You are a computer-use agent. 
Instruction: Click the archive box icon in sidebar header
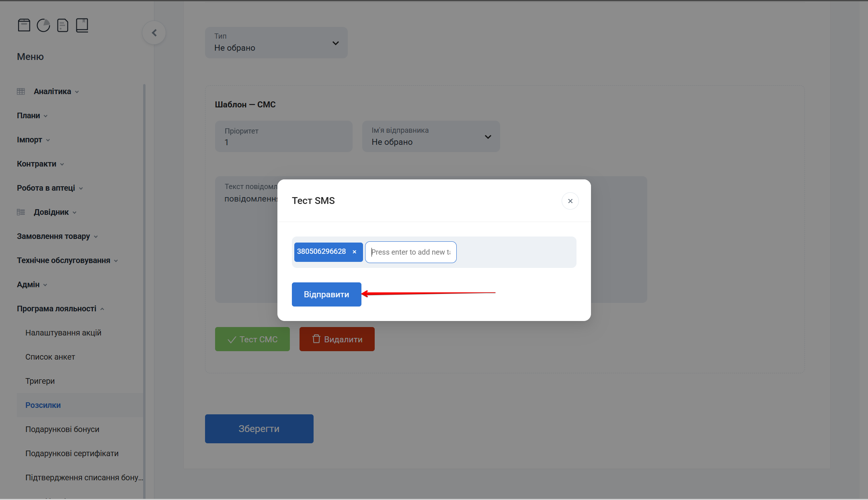pyautogui.click(x=24, y=25)
